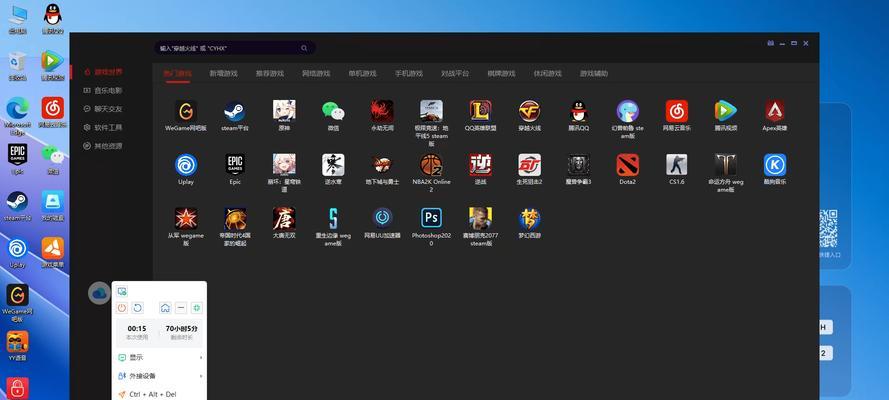The image size is (889, 400).
Task: Click the search magnifier icon
Action: (x=304, y=48)
